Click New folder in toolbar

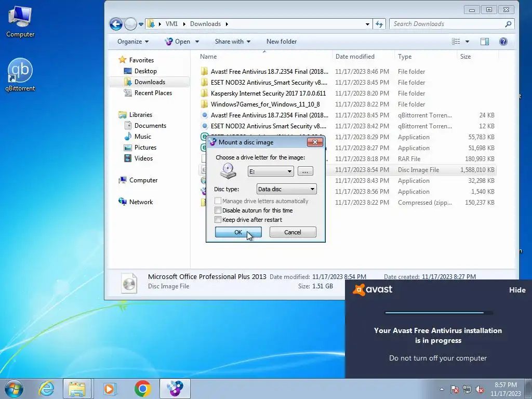coord(282,42)
